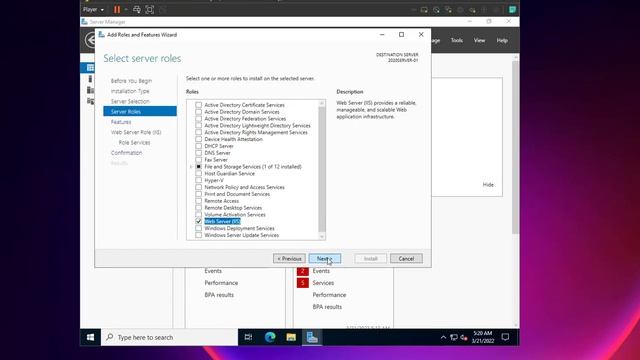Check Windows Server Update Services
The width and height of the screenshot is (640, 360).
(x=198, y=235)
